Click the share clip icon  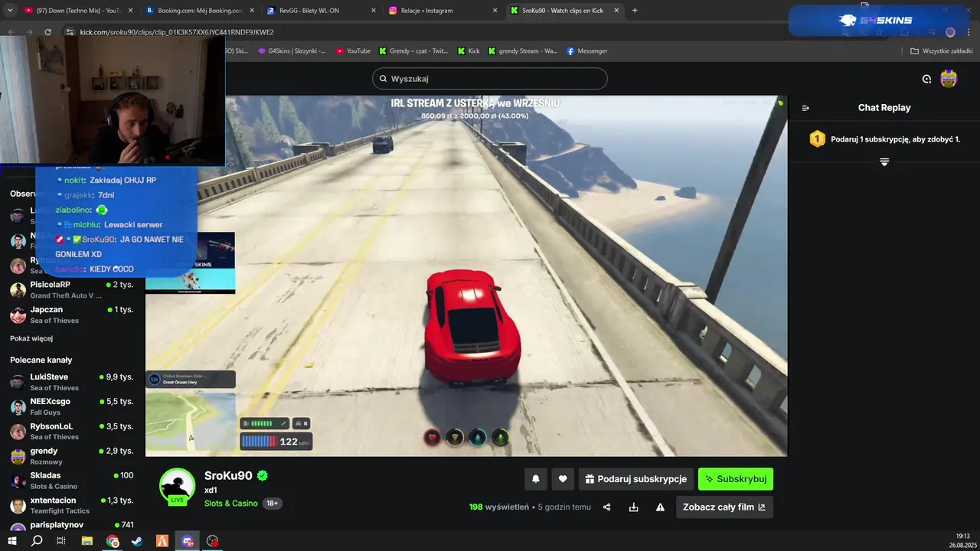(607, 507)
